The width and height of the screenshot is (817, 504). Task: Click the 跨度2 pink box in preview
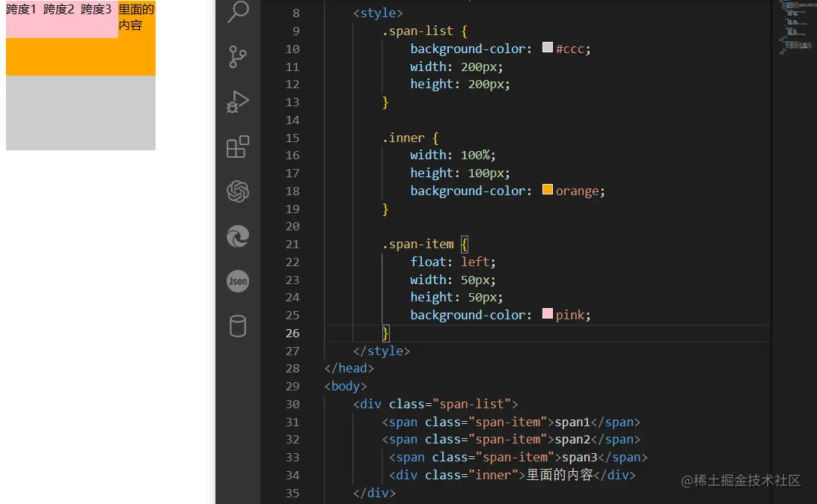[62, 19]
